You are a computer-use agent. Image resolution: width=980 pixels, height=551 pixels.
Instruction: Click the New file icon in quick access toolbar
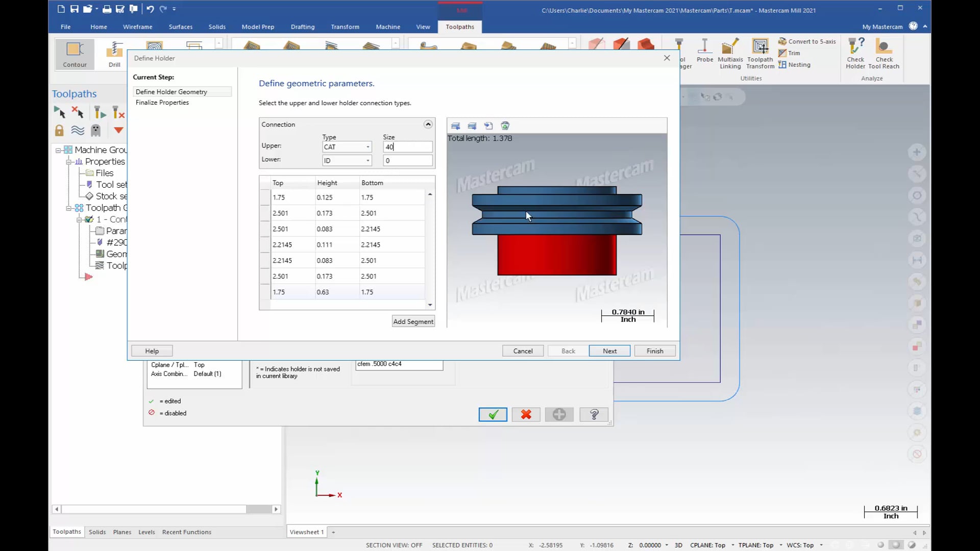tap(61, 9)
